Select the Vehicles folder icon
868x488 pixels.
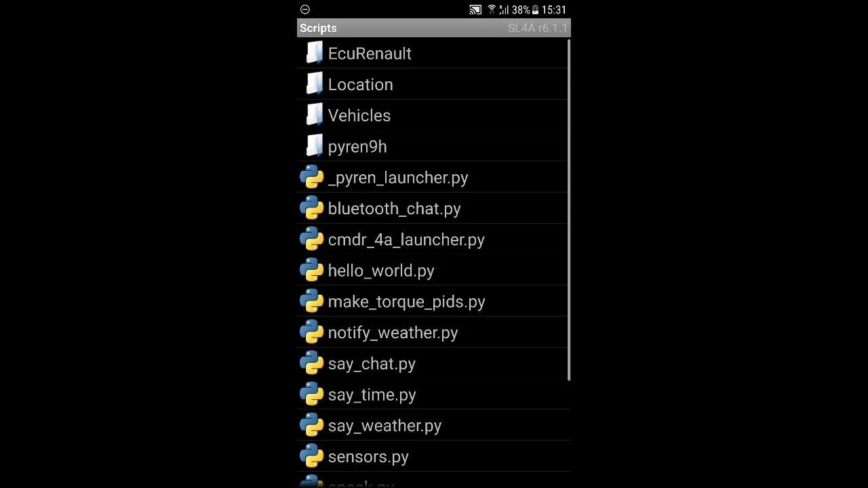[x=314, y=115]
